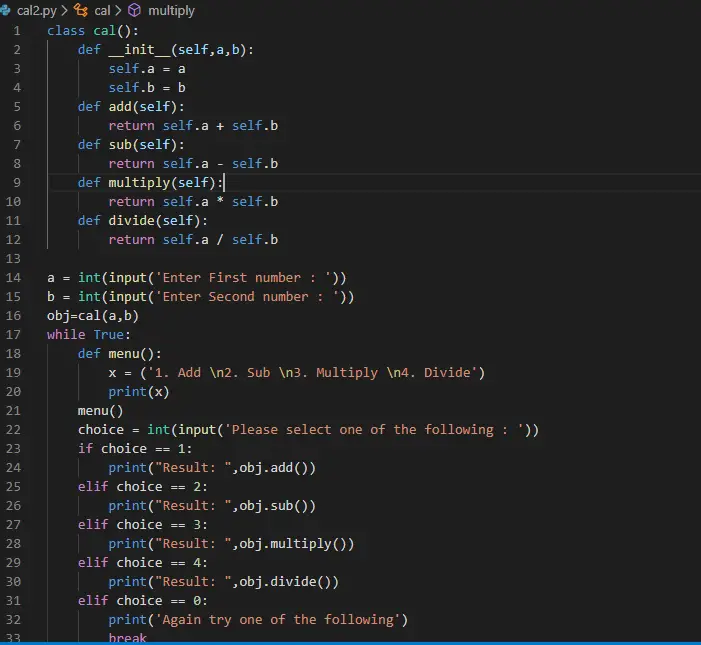
Task: Click the Python file icon in breadcrumb
Action: [5, 10]
